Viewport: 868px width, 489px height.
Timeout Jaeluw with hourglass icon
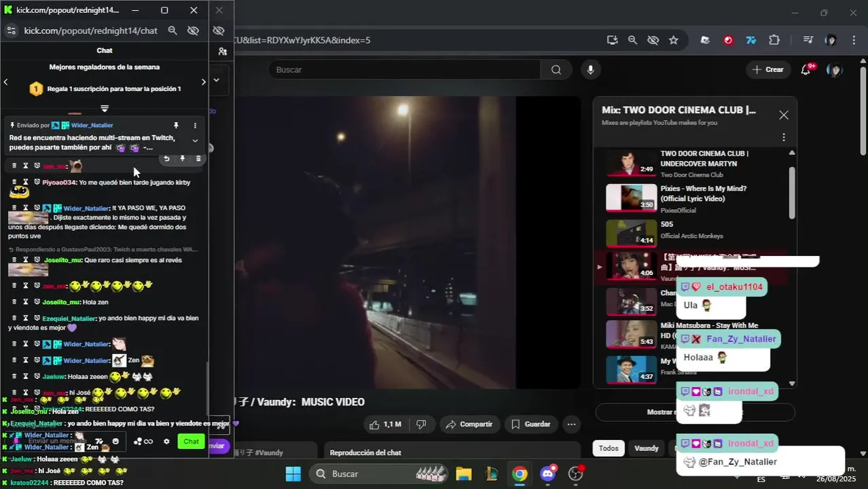coord(26,376)
